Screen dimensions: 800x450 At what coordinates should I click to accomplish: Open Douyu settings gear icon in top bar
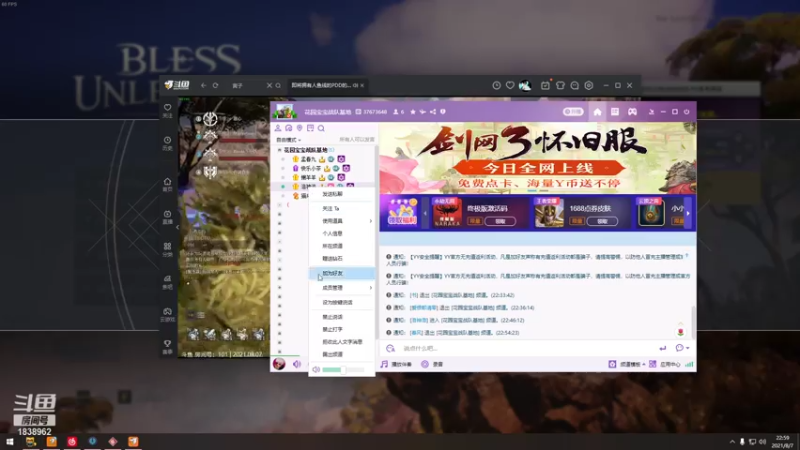589,86
